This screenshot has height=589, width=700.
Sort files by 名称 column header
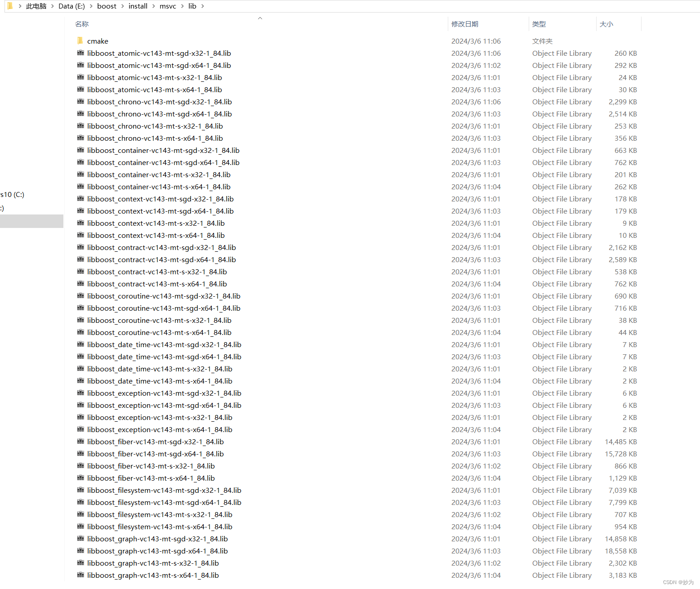tap(82, 24)
